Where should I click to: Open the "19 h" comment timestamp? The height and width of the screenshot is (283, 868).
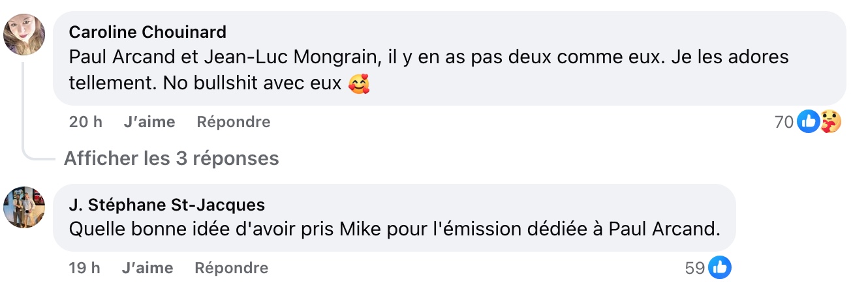coord(84,268)
